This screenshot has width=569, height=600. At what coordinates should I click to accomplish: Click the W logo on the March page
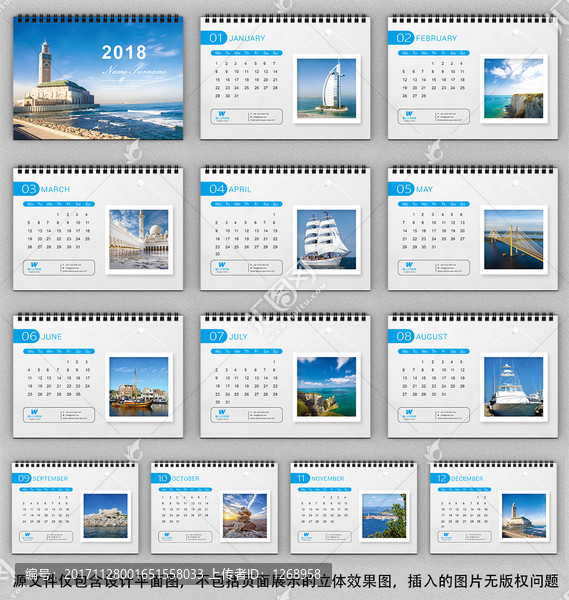tap(34, 265)
